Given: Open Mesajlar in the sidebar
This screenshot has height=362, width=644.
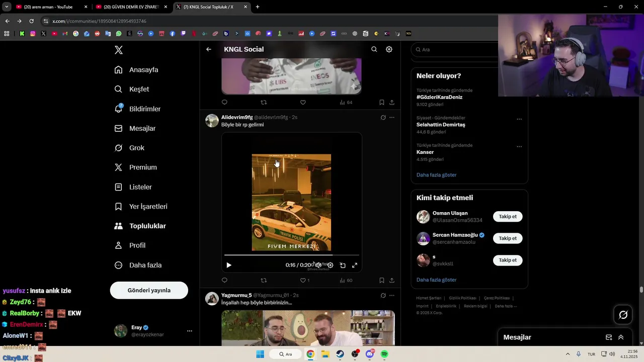Looking at the screenshot, I should pyautogui.click(x=135, y=128).
